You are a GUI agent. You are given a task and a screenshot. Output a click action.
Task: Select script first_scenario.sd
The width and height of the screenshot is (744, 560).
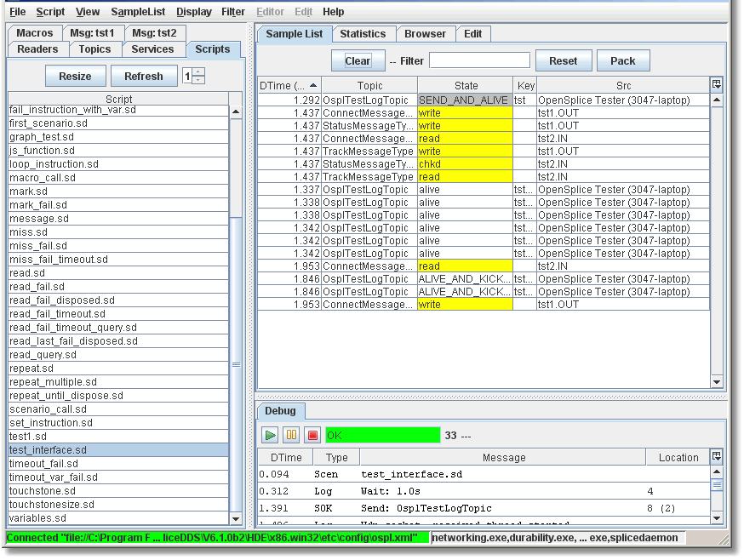(x=118, y=123)
